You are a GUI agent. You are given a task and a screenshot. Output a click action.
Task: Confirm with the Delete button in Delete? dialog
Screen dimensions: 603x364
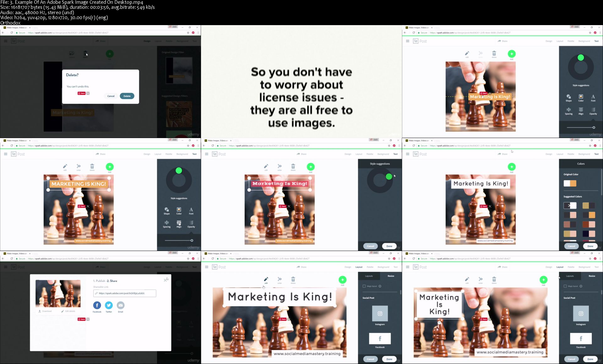pos(127,96)
